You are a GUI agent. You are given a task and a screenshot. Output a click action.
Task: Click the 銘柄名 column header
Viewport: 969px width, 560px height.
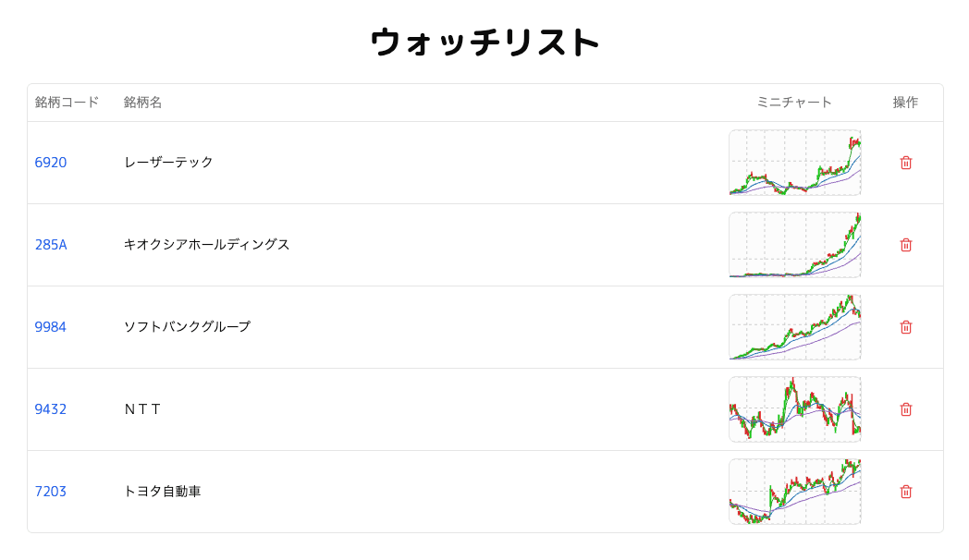click(141, 103)
